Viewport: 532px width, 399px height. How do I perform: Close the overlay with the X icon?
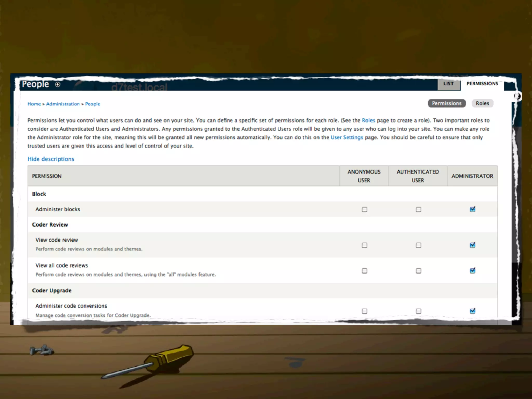(517, 96)
